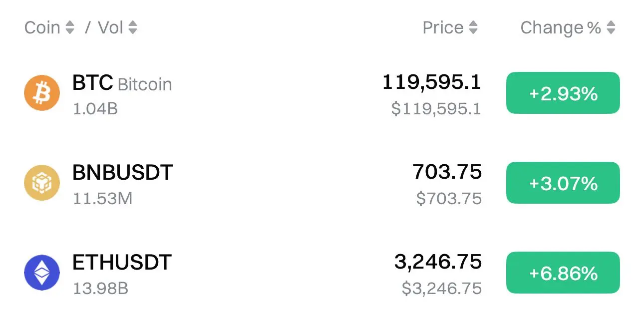Sort the list by Vol header

[x=110, y=27]
